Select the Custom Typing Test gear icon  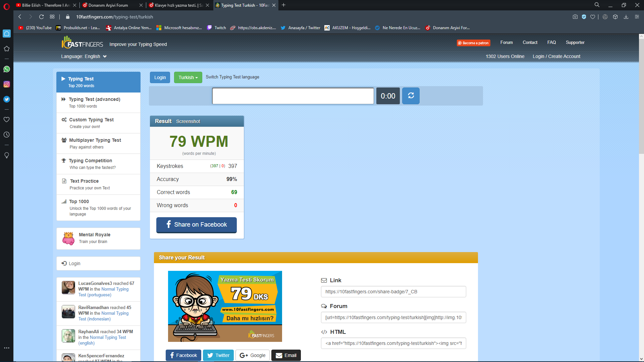64,120
